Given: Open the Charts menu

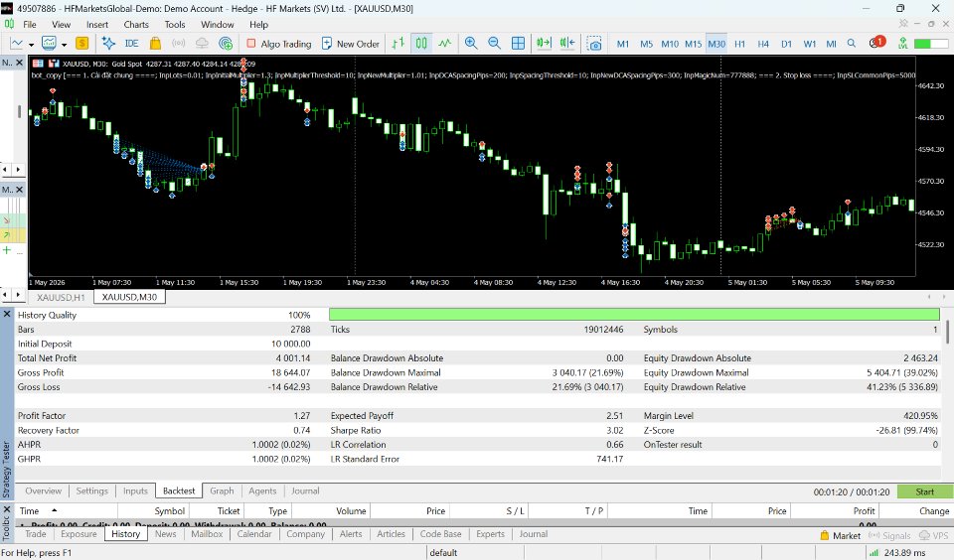Looking at the screenshot, I should pos(136,24).
